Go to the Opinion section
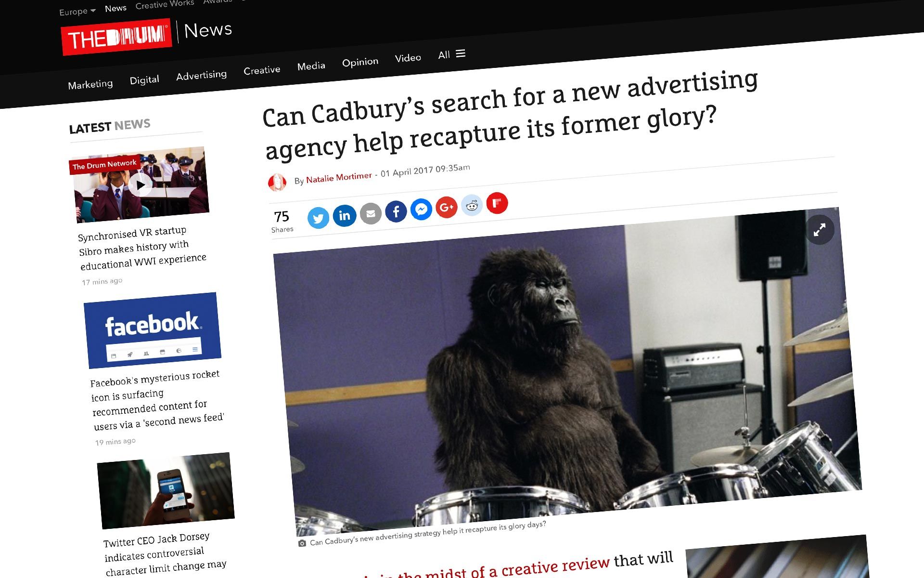924x578 pixels. (360, 62)
